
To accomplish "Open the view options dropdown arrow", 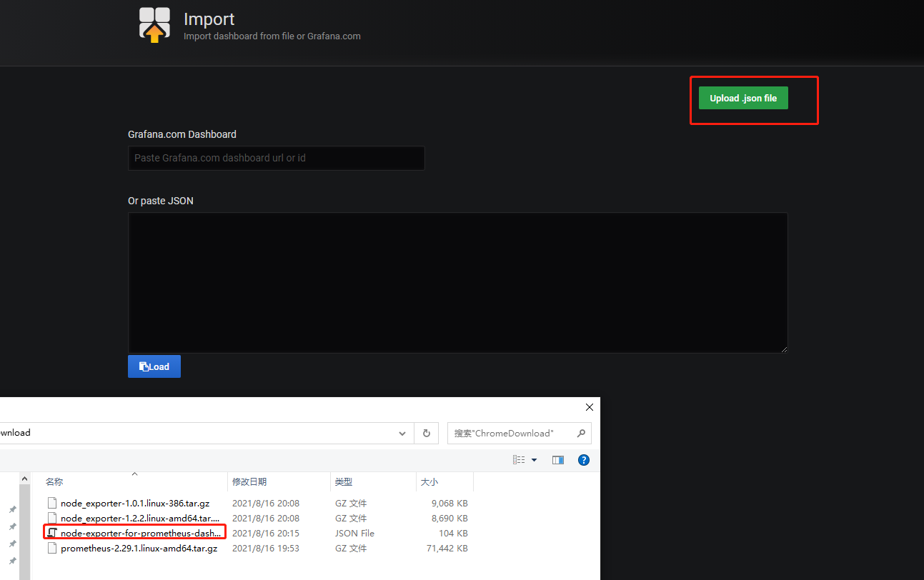I will click(534, 460).
